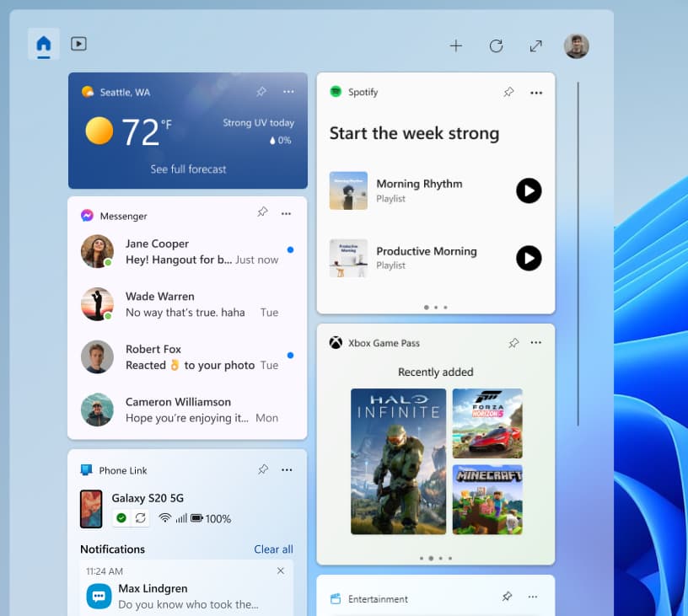The image size is (688, 616).
Task: Pin the Seattle weather widget
Action: point(261,91)
